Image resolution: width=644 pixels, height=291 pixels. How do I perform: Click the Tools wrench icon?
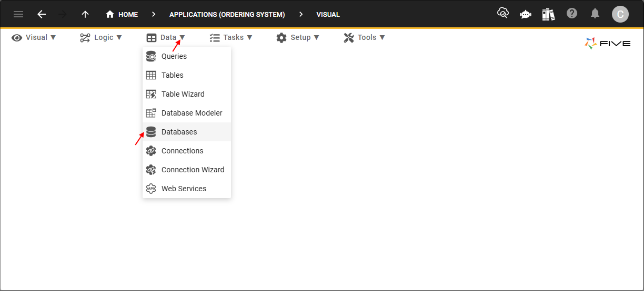click(349, 38)
